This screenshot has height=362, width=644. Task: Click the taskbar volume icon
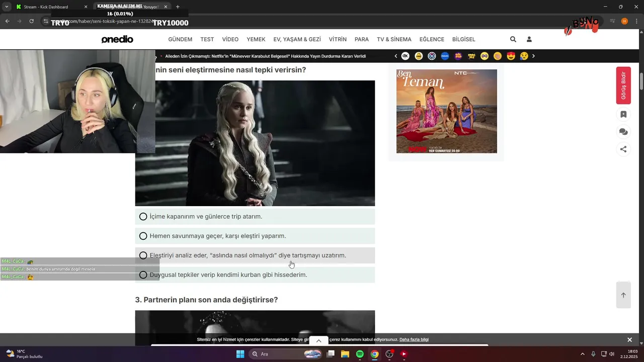[x=612, y=354]
